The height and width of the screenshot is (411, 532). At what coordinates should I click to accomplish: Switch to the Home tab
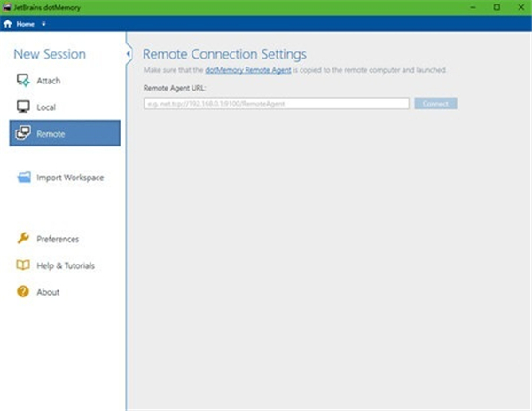pos(25,24)
